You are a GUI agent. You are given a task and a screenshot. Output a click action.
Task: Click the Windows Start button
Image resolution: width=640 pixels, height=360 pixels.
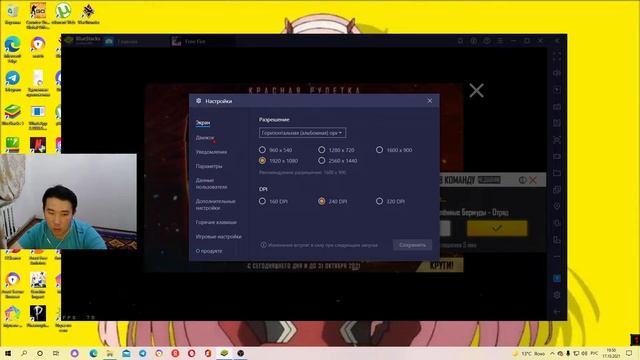click(7, 353)
